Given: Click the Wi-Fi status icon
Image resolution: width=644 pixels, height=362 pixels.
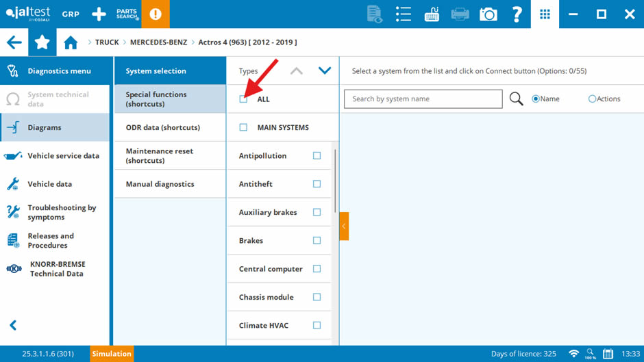Looking at the screenshot, I should 573,354.
